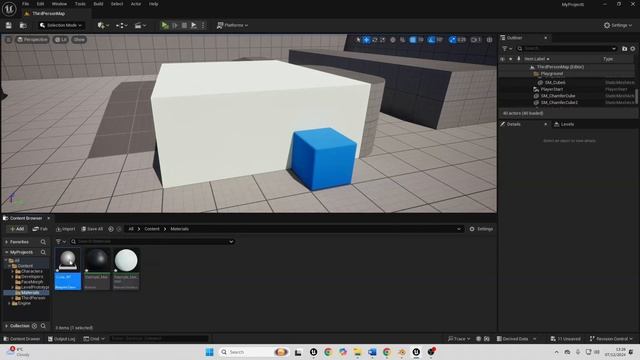Image resolution: width=640 pixels, height=360 pixels.
Task: Open the Outliner filter dropdown
Action: click(507, 48)
